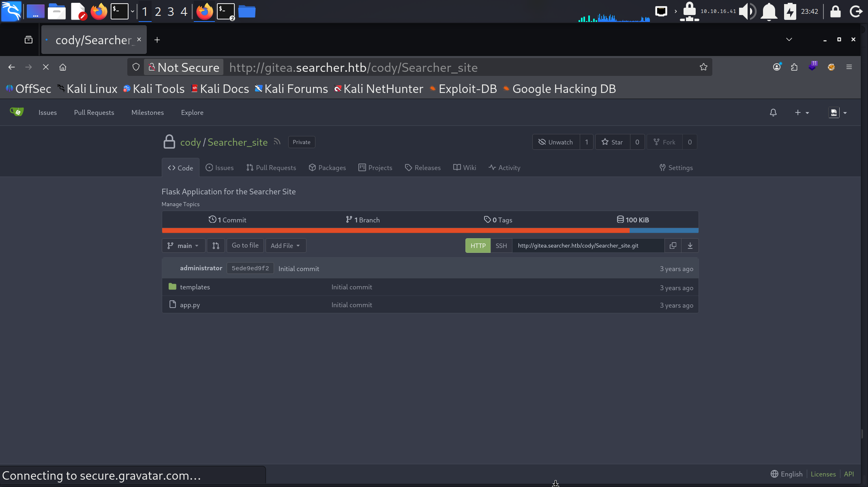Switch clone URL to SSH

501,246
